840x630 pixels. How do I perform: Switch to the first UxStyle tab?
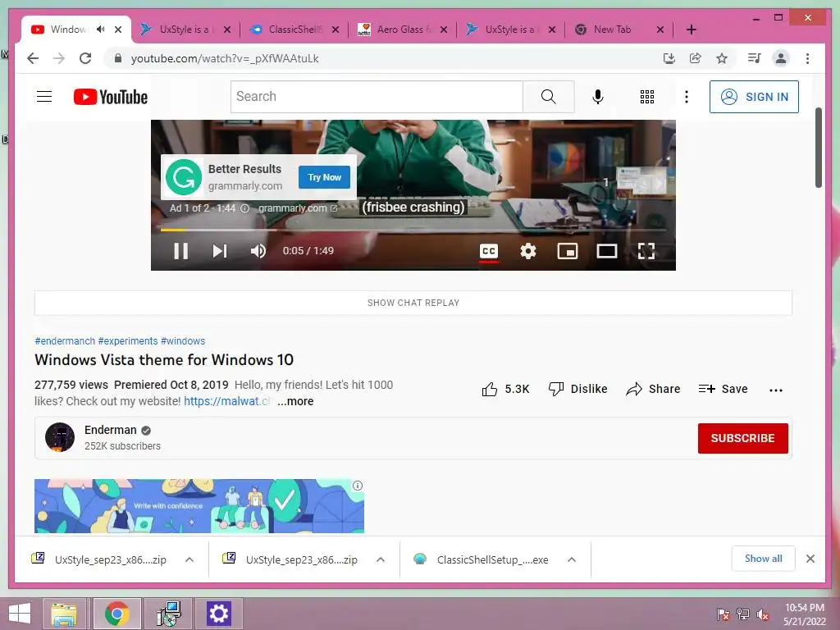(x=185, y=29)
